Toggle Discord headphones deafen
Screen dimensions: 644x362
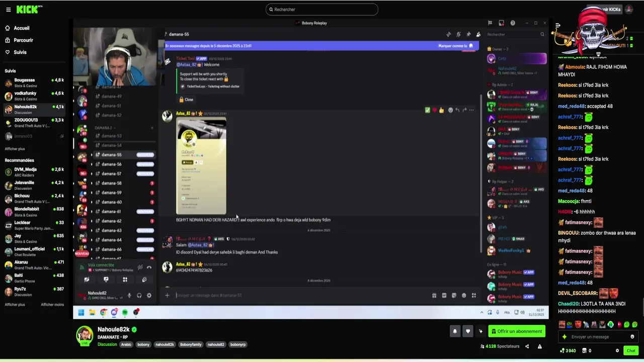pos(139,296)
